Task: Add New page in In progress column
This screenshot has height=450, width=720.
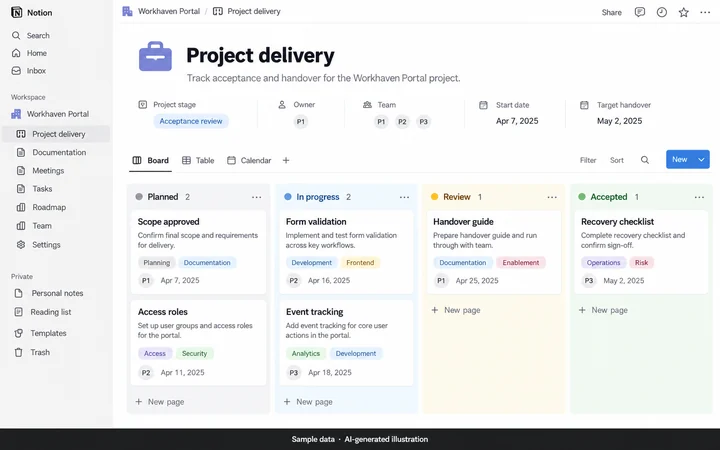Action: click(x=308, y=402)
